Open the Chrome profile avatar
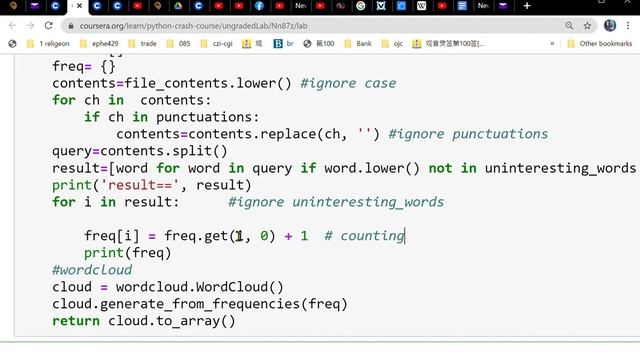 [610, 26]
